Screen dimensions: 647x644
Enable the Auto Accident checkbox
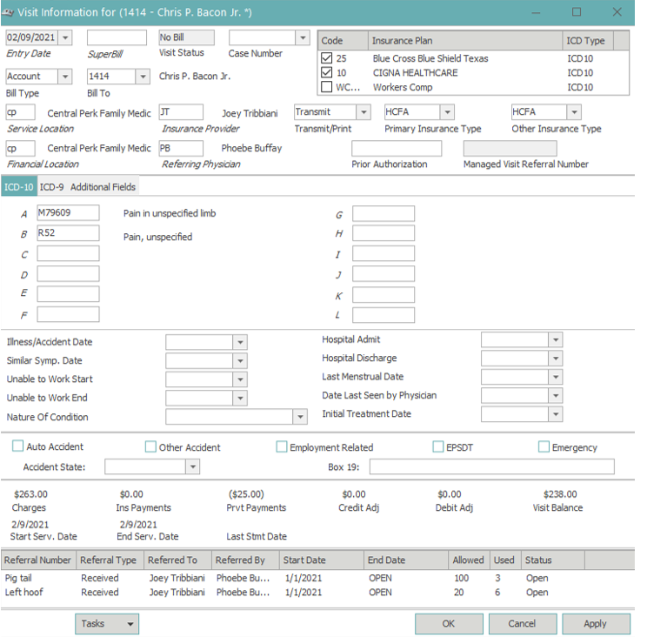click(18, 446)
